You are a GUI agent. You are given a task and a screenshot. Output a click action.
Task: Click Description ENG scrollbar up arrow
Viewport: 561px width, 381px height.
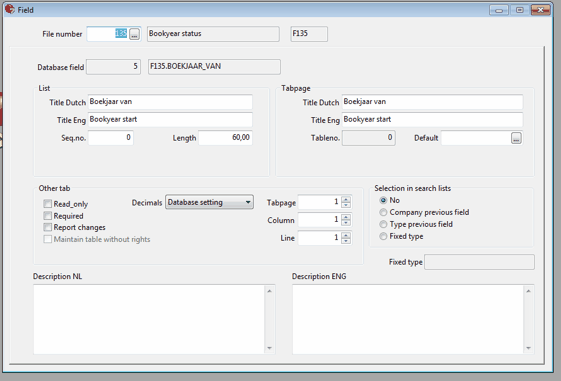(528, 291)
